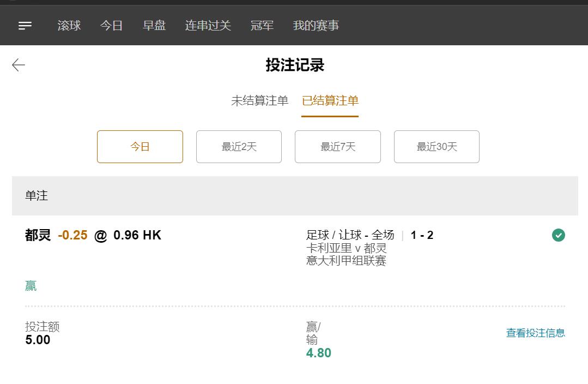Show bets from 最近30天

(x=437, y=147)
